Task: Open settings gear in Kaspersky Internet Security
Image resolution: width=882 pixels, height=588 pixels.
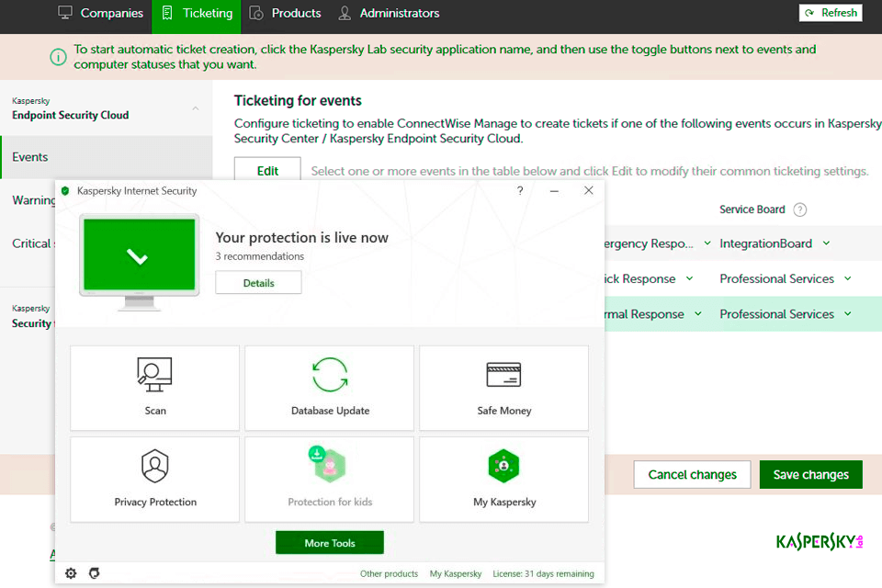Action: click(71, 572)
